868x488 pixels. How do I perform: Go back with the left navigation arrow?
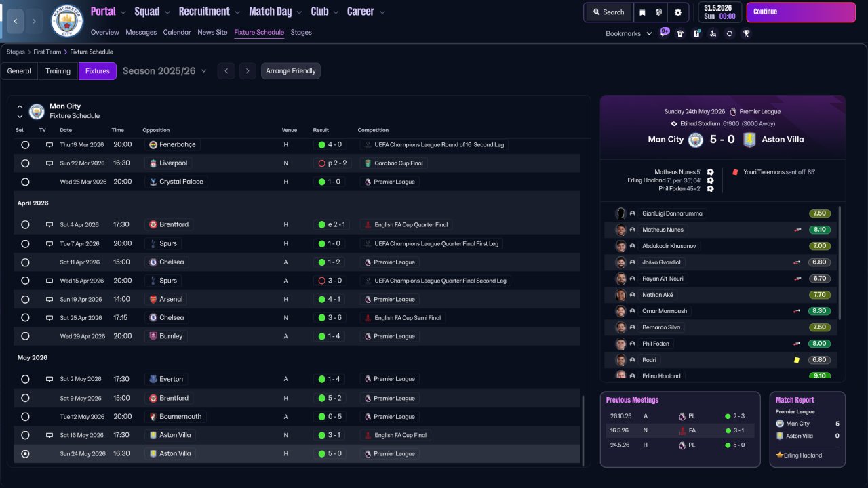click(15, 21)
